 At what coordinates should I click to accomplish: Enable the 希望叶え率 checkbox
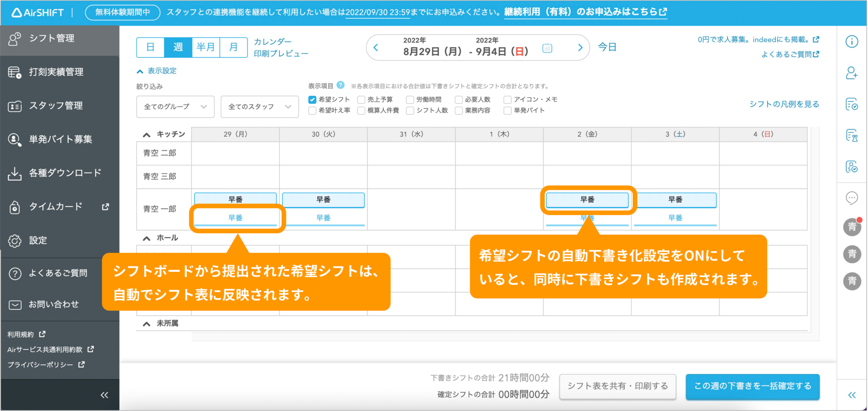point(312,111)
